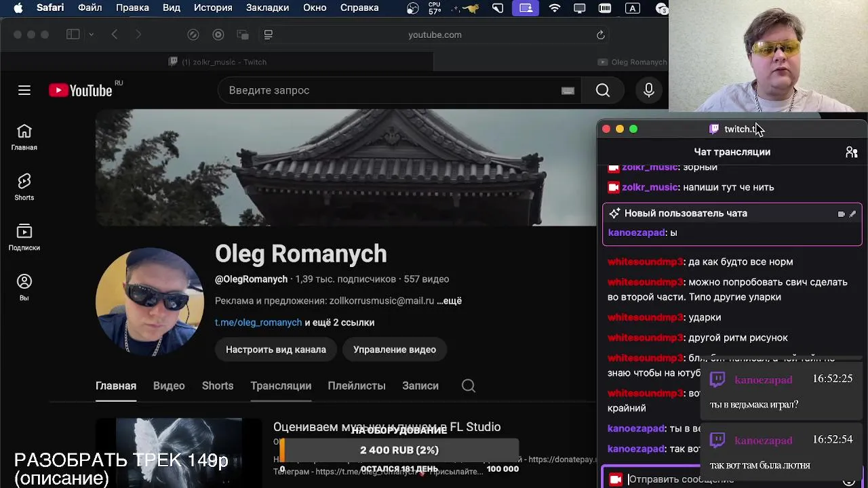Image resolution: width=868 pixels, height=488 pixels.
Task: Open the Окно menu
Action: pyautogui.click(x=315, y=7)
